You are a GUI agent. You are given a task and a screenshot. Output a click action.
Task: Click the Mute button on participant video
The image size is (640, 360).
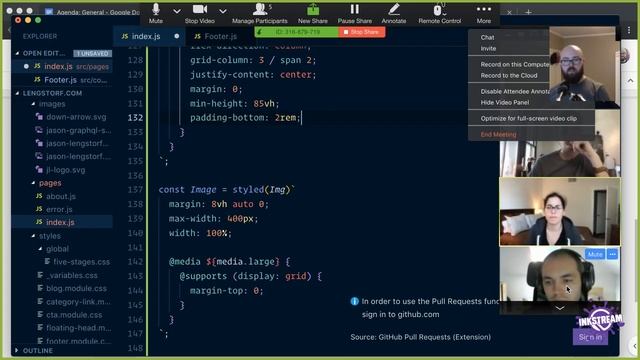tap(595, 254)
